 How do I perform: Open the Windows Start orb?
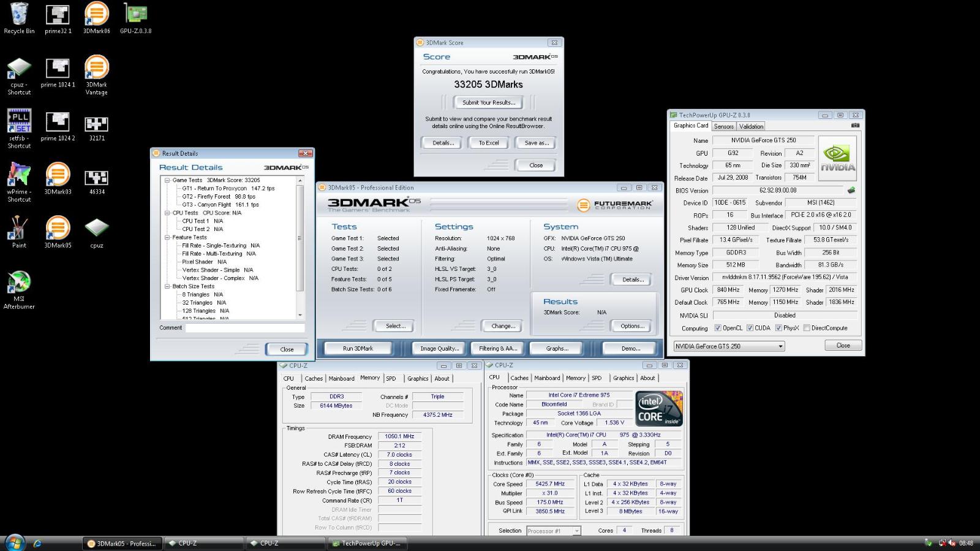(x=14, y=542)
